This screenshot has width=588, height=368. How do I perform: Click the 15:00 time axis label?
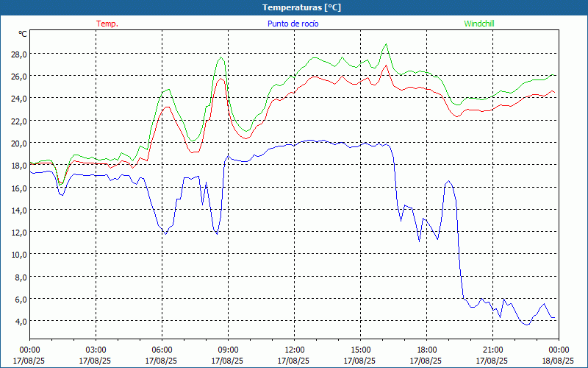point(360,350)
